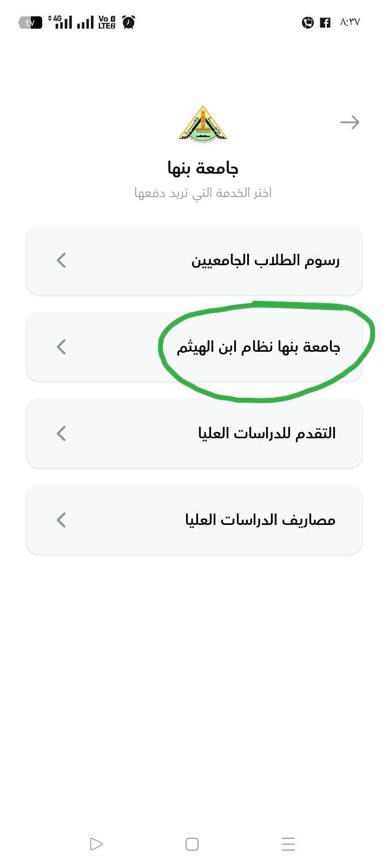Expand the chevron on the circled ابن الهيثم item
389x868 pixels.
point(61,347)
